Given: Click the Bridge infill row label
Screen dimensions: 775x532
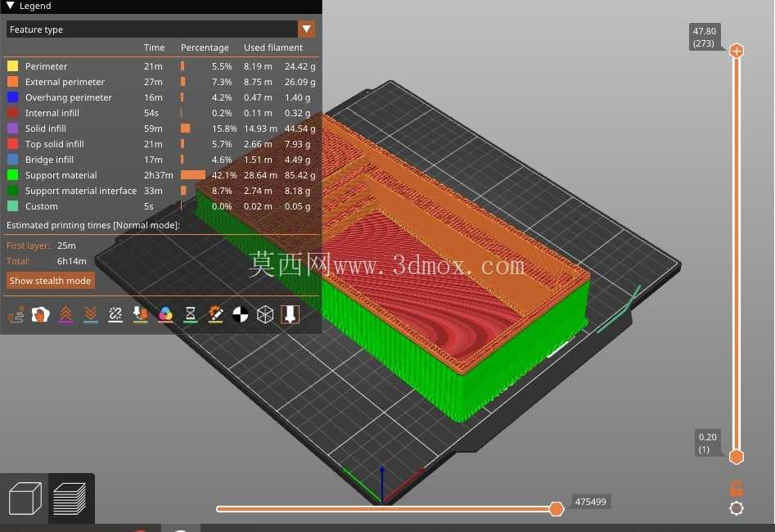Looking at the screenshot, I should click(x=49, y=160).
